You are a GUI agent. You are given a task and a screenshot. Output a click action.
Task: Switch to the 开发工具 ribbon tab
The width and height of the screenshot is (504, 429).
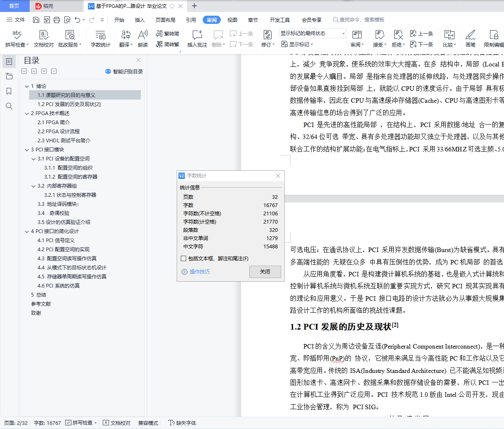(x=280, y=20)
